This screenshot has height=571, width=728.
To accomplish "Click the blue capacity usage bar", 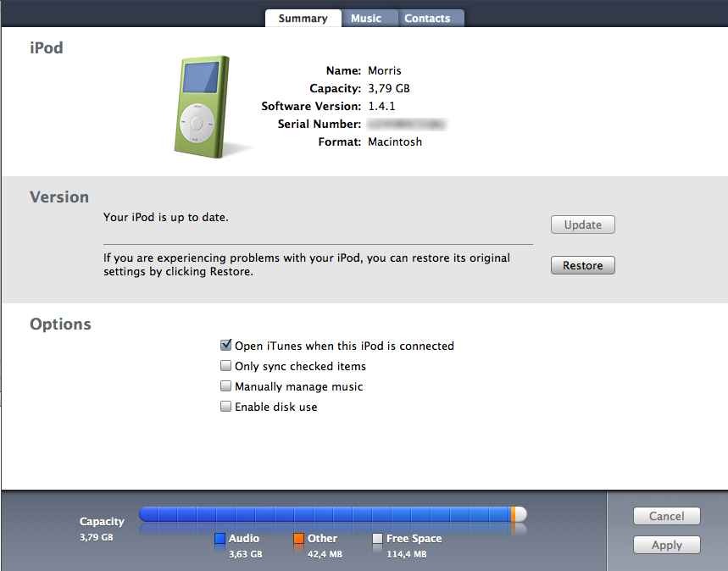I will pyautogui.click(x=325, y=514).
